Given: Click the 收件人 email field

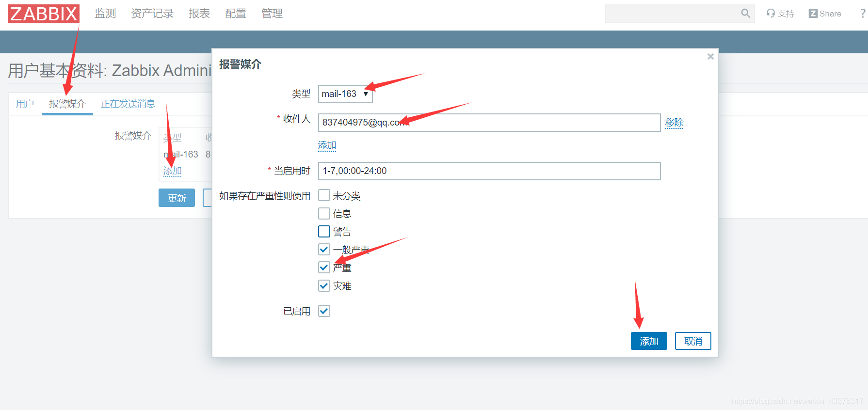Looking at the screenshot, I should [x=489, y=123].
